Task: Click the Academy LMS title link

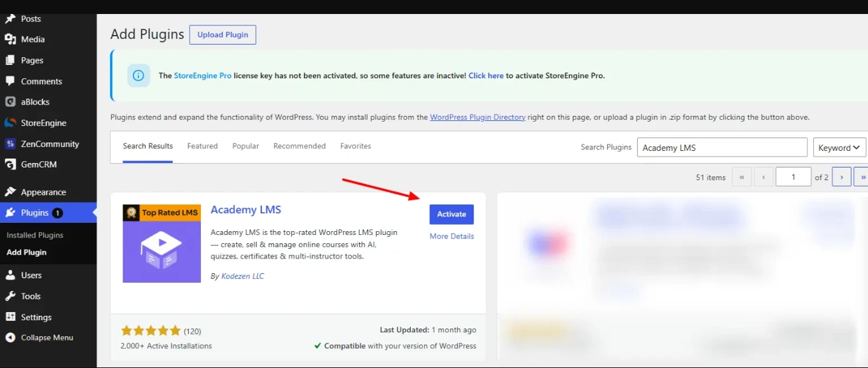Action: (245, 209)
